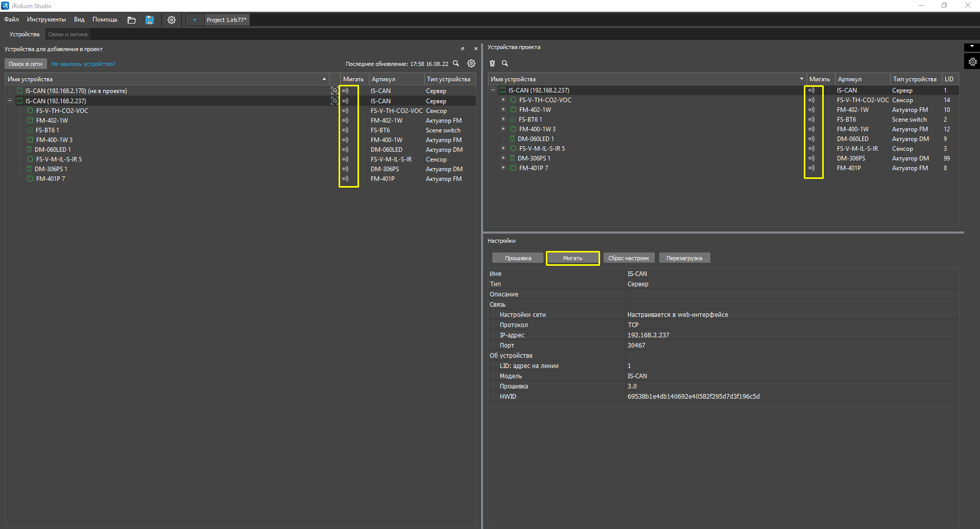The width and height of the screenshot is (980, 529).
Task: Open the settings gear in top toolbar
Action: [172, 20]
